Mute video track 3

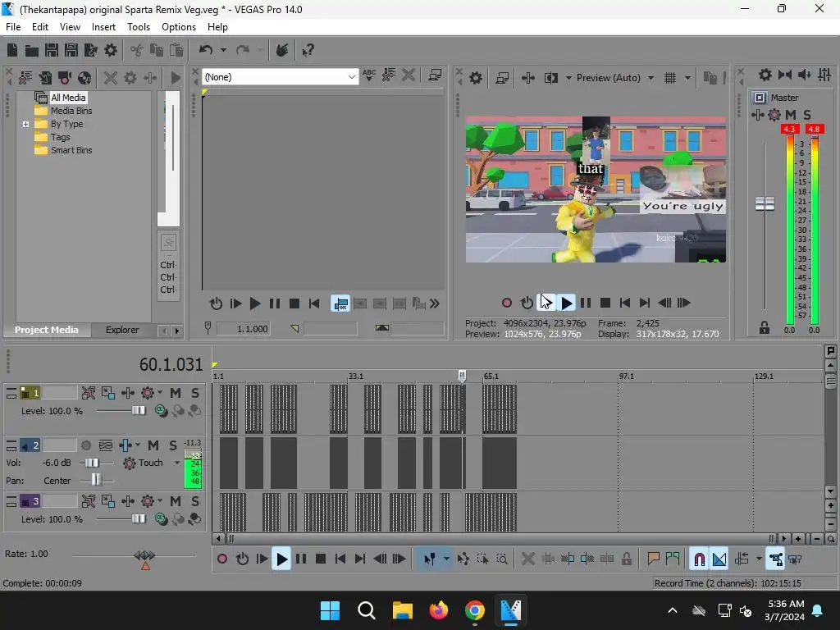point(176,501)
